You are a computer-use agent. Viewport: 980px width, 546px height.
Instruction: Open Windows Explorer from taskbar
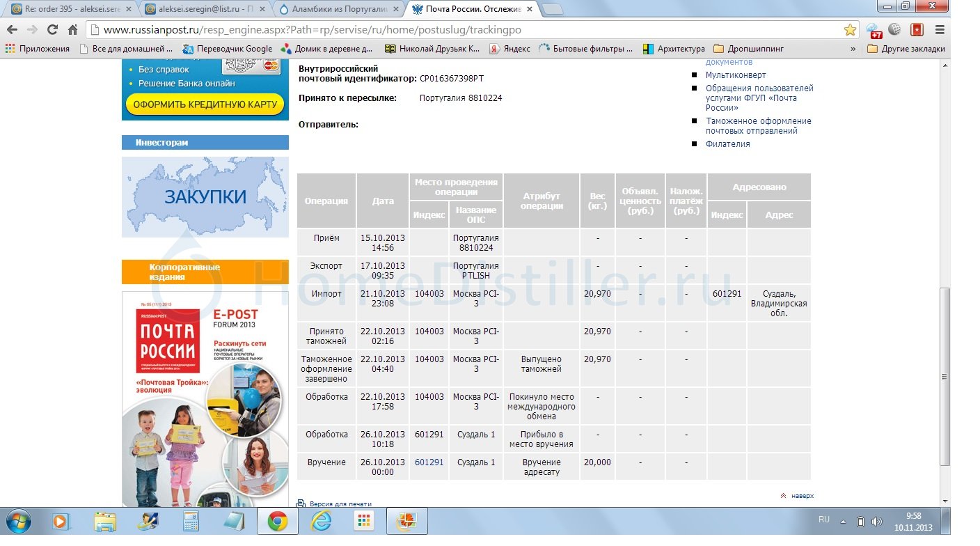coord(105,521)
